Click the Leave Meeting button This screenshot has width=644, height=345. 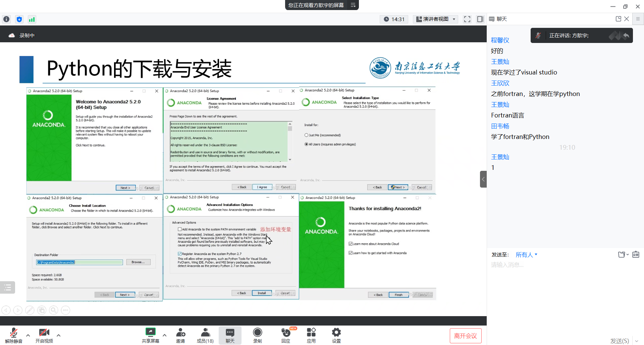[465, 336]
